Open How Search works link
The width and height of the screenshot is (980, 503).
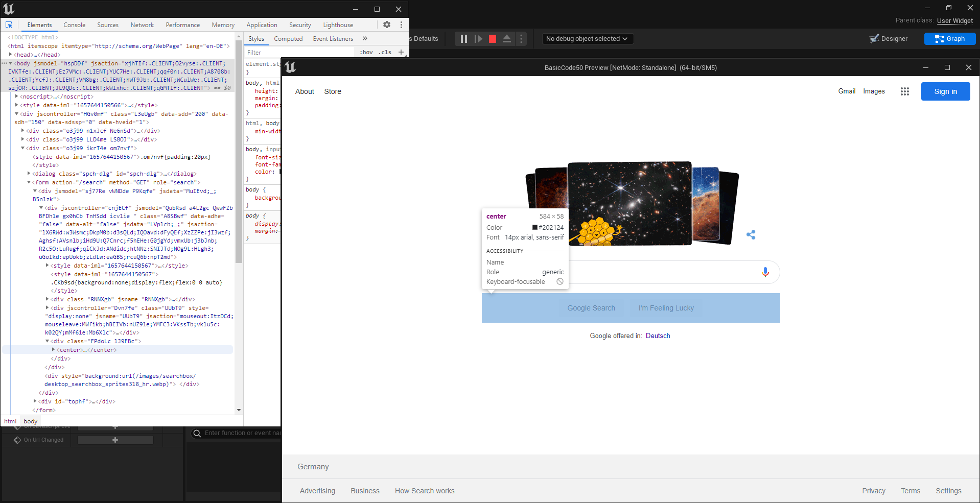click(425, 491)
